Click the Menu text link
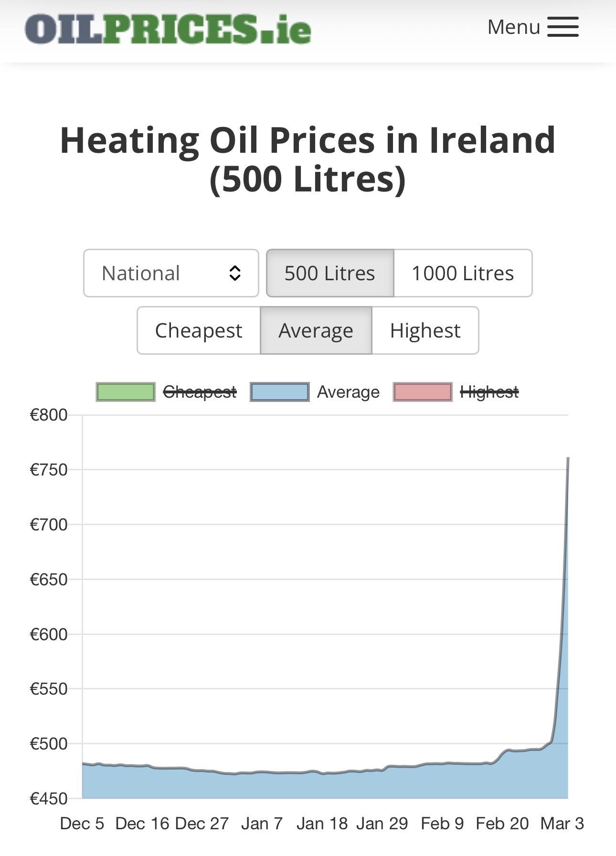Viewport: 616px width, 856px height. click(x=513, y=27)
